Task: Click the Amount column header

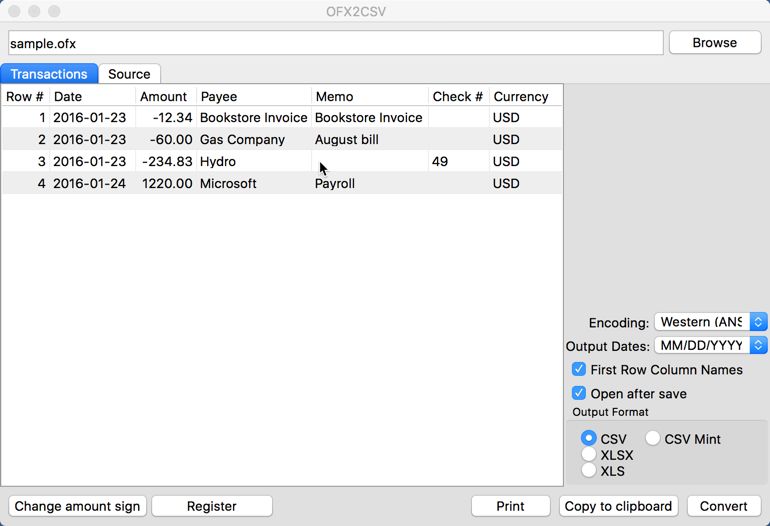Action: pos(166,96)
